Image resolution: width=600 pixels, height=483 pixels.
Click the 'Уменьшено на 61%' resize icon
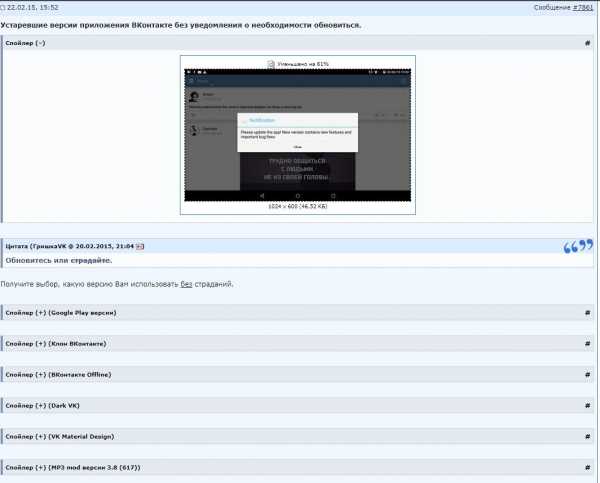(271, 64)
